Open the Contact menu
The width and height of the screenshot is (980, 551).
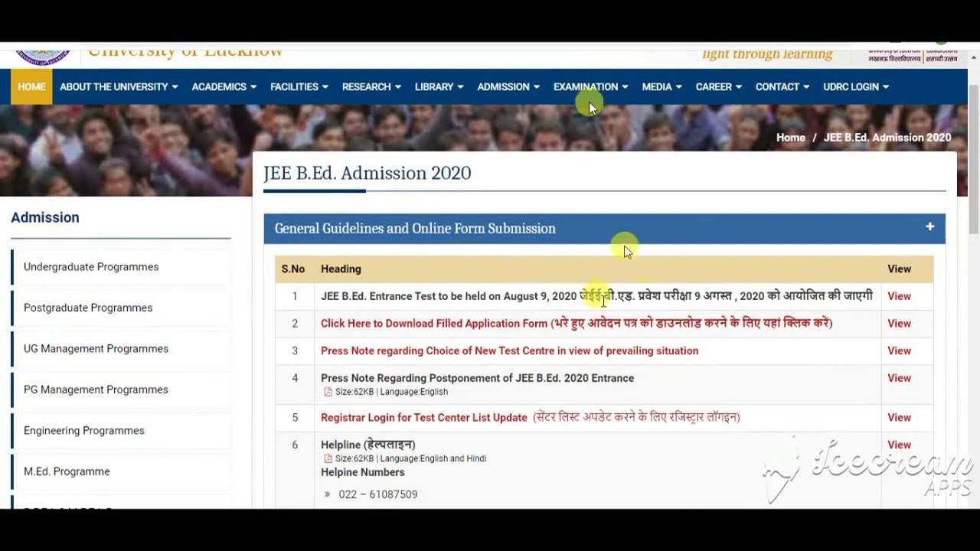pyautogui.click(x=782, y=86)
